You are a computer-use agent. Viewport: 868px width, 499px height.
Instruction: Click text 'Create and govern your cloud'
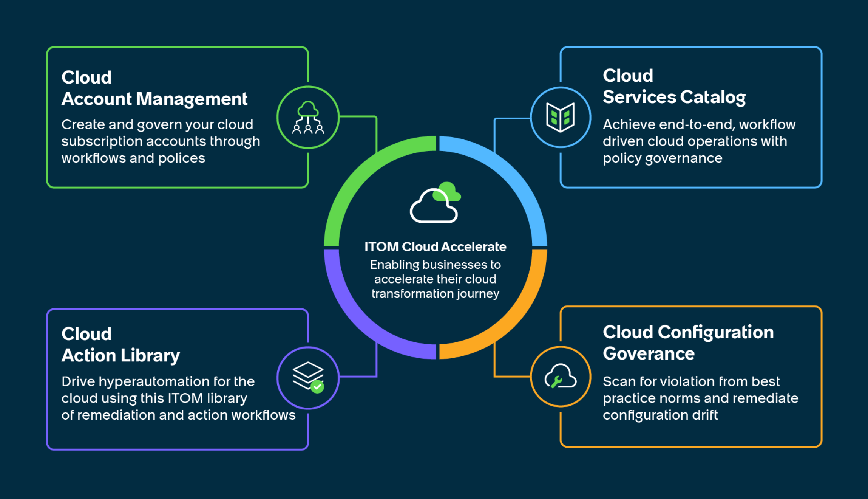157,124
